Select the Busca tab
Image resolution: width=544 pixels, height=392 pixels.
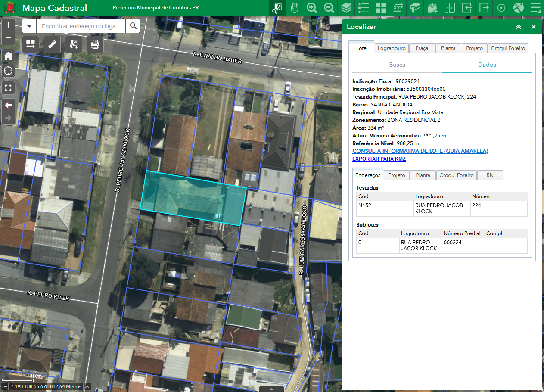(x=397, y=65)
